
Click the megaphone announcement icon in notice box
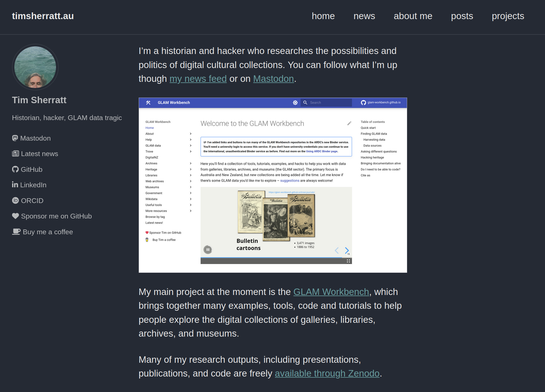(x=205, y=142)
